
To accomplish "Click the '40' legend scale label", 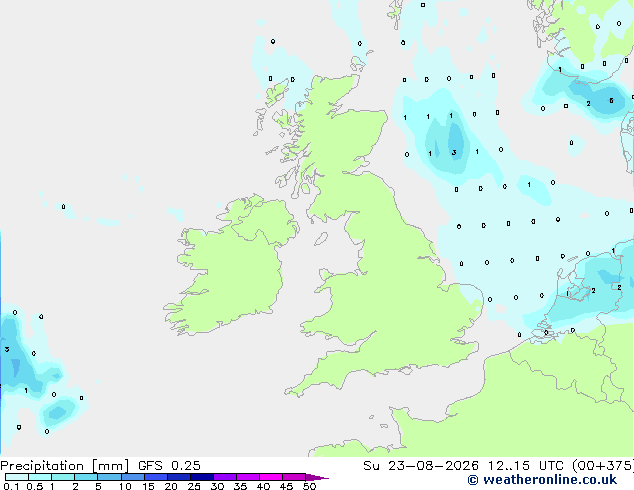I will click(x=263, y=486).
